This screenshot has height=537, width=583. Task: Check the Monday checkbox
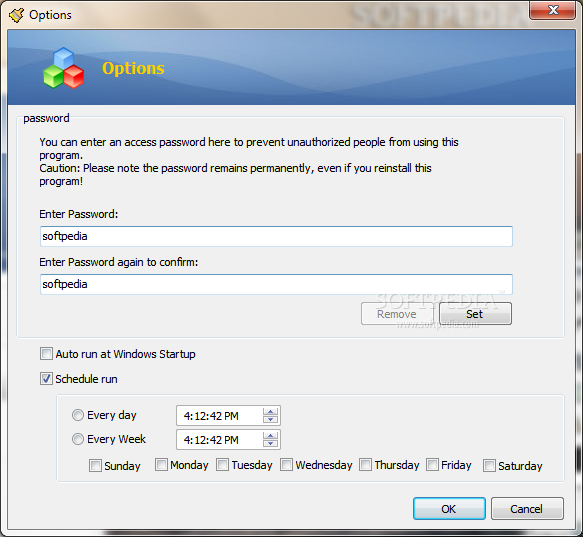(x=161, y=464)
